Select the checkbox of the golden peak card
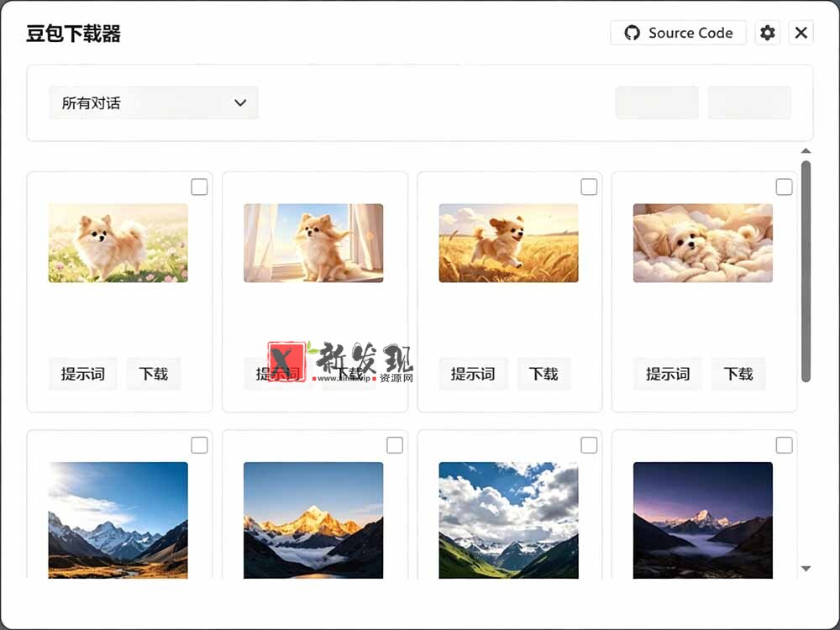The height and width of the screenshot is (630, 840). pos(394,445)
